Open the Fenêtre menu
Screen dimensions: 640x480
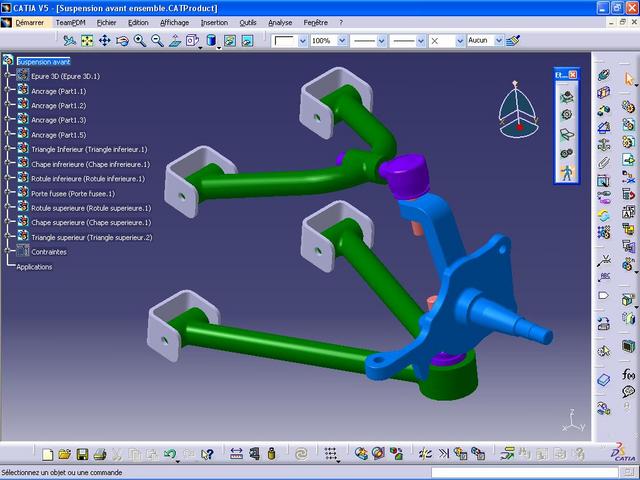click(x=316, y=23)
